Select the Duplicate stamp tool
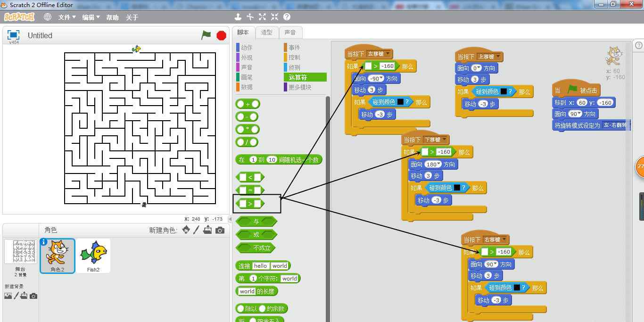 pos(238,17)
